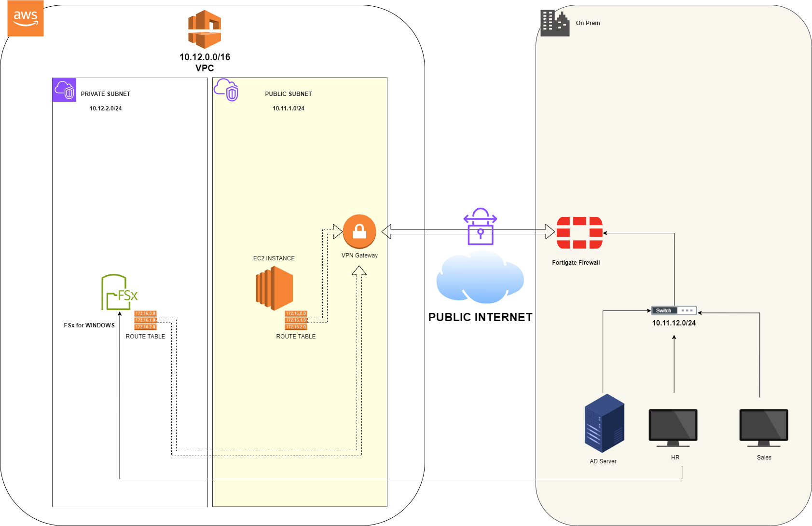
Task: Select the orange VPC icon
Action: 205,29
